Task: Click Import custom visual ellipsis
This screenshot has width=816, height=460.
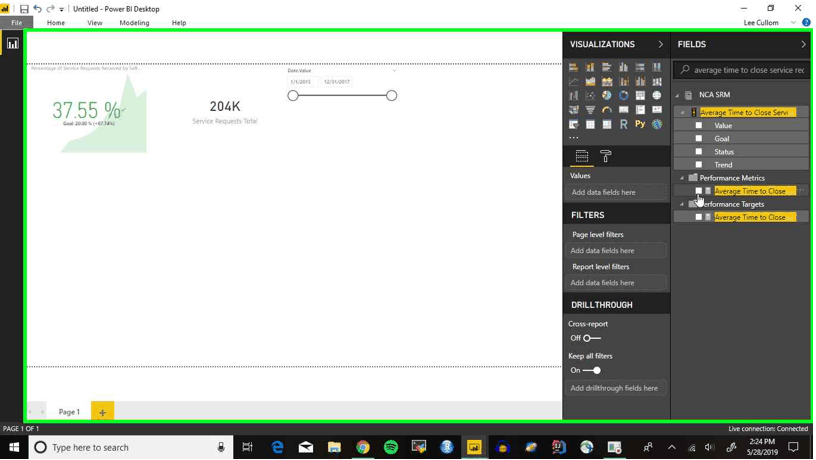Action: click(x=573, y=138)
